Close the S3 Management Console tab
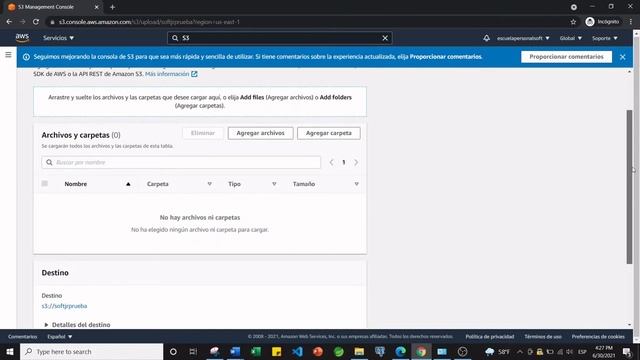640x360 pixels. (x=96, y=7)
